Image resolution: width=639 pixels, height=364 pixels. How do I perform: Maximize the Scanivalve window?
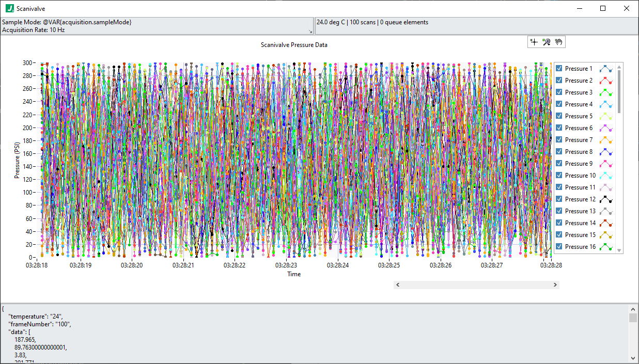pyautogui.click(x=603, y=8)
